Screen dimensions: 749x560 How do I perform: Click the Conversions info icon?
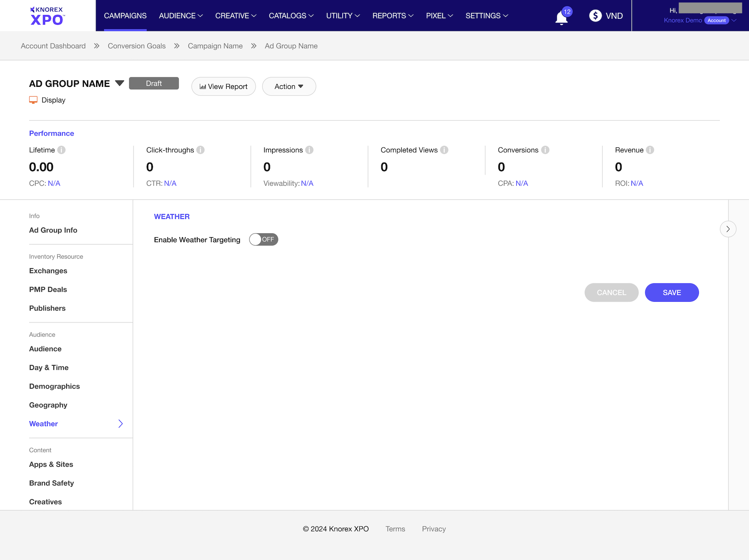click(x=545, y=150)
